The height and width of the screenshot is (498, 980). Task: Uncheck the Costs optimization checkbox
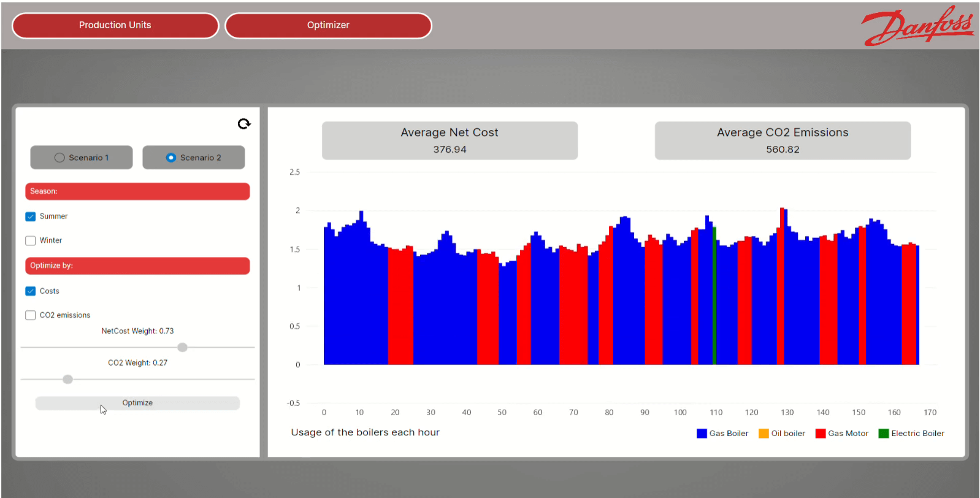31,291
